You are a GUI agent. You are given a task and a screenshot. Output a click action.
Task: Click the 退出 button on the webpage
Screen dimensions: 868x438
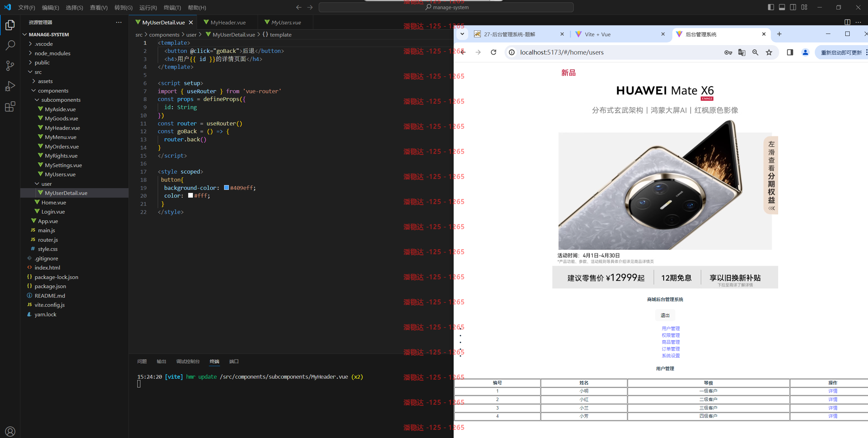(665, 315)
